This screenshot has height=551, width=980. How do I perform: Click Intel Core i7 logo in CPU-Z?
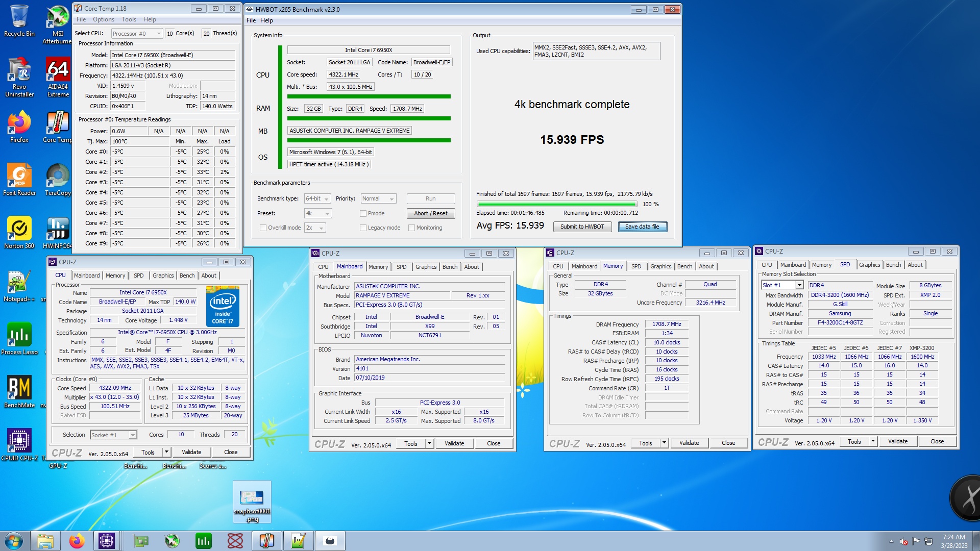click(x=223, y=307)
